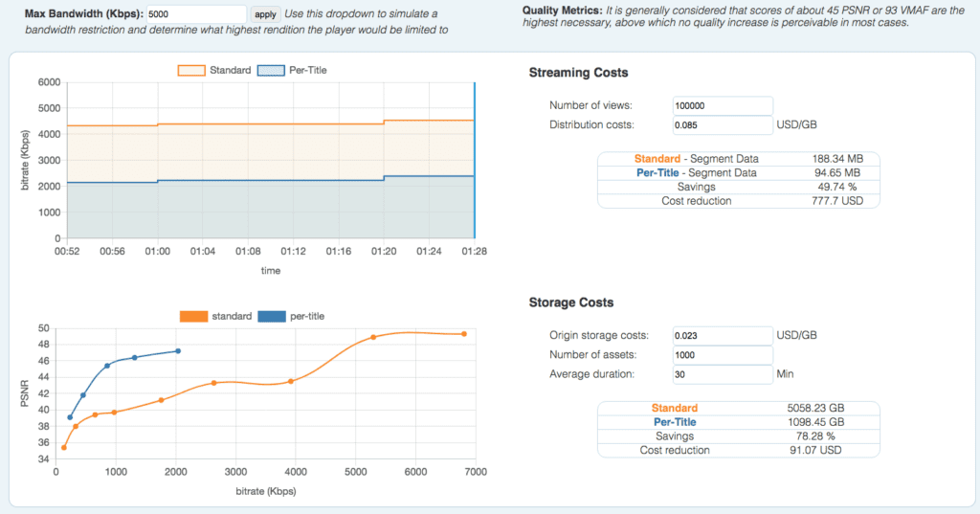Toggle the Standard series in bitrate chart legend

214,70
